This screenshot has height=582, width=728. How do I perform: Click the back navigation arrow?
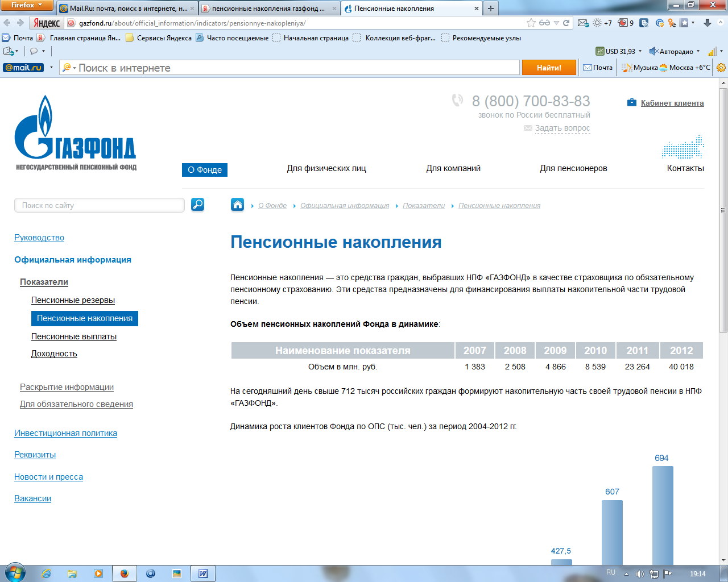[x=7, y=23]
